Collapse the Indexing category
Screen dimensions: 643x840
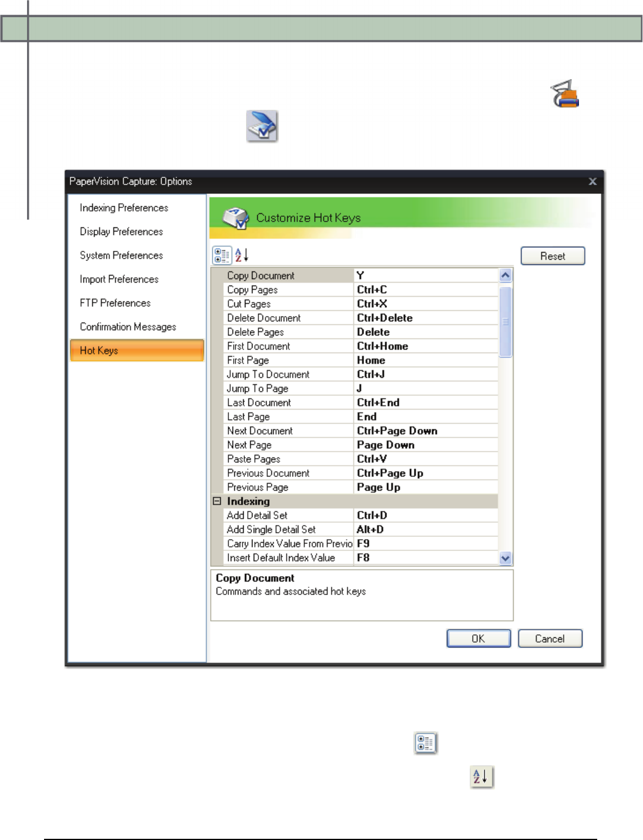point(217,501)
